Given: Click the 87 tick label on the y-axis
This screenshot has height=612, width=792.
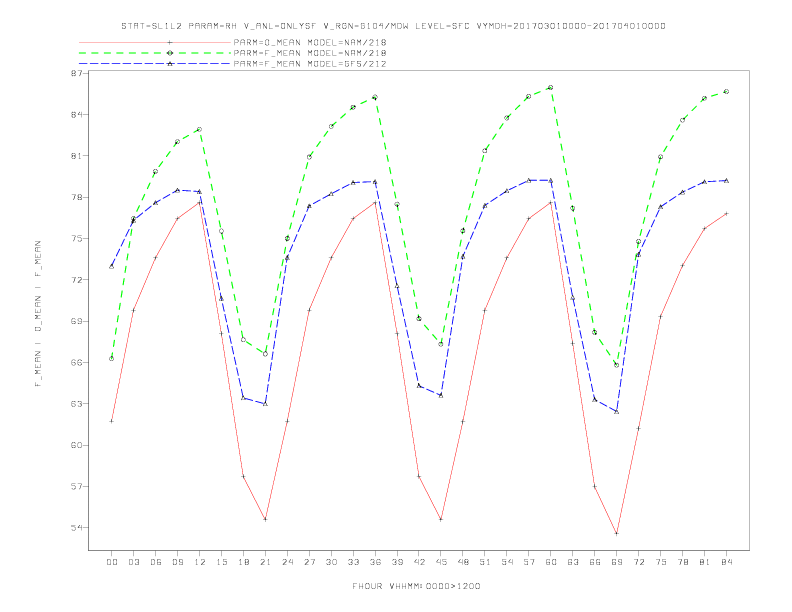Looking at the screenshot, I should (x=76, y=73).
